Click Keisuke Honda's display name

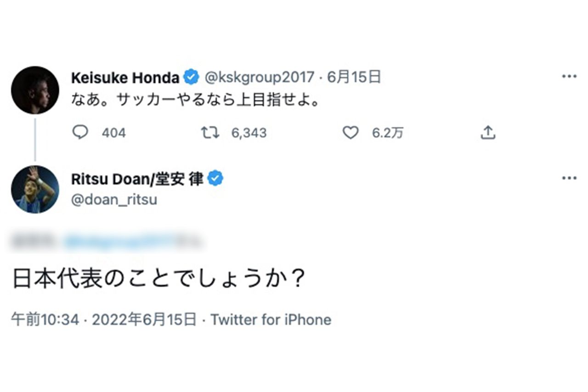click(126, 78)
